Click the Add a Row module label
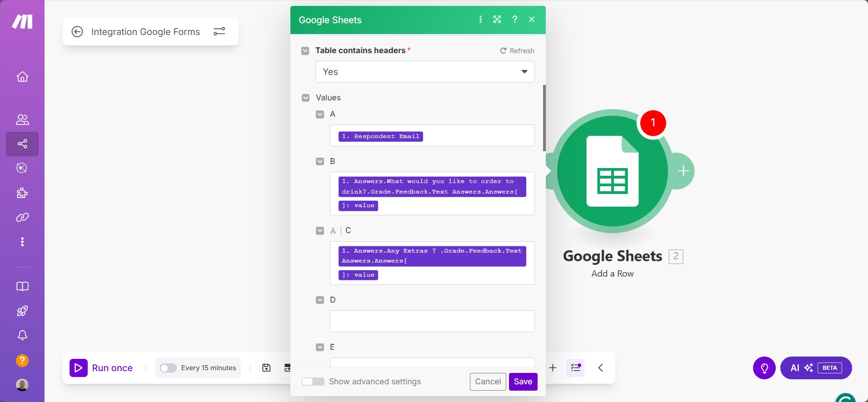The image size is (868, 402). (x=613, y=273)
